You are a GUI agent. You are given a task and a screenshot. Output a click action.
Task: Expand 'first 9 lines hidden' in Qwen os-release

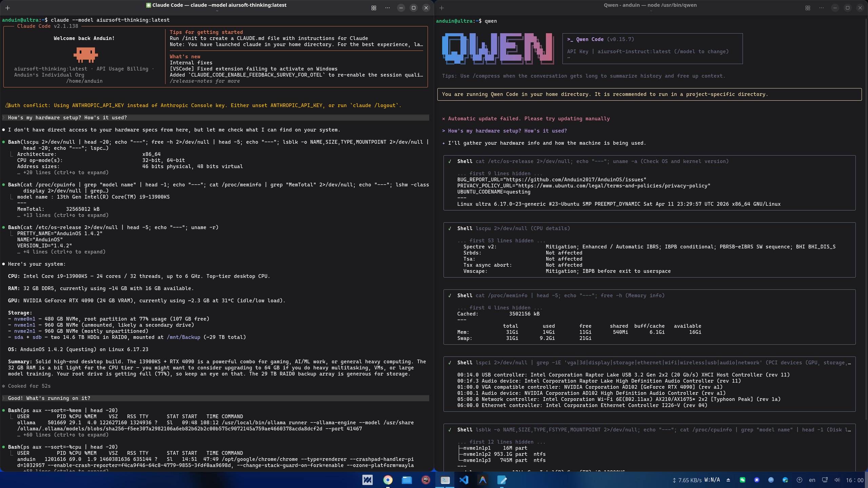coord(500,174)
